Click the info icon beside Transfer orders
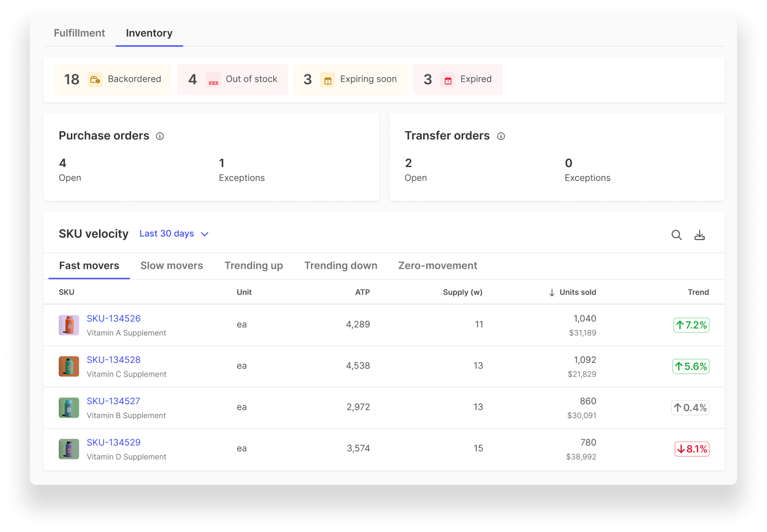Screen dimensions: 767x532 pos(501,136)
